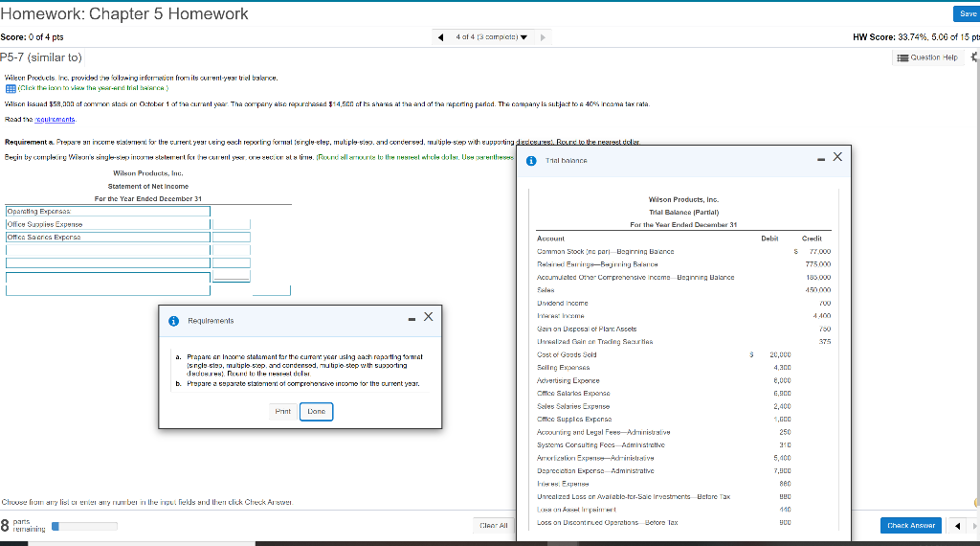Click amount field for Office Salaries Expense
Viewport: 980px width, 546px height.
232,237
